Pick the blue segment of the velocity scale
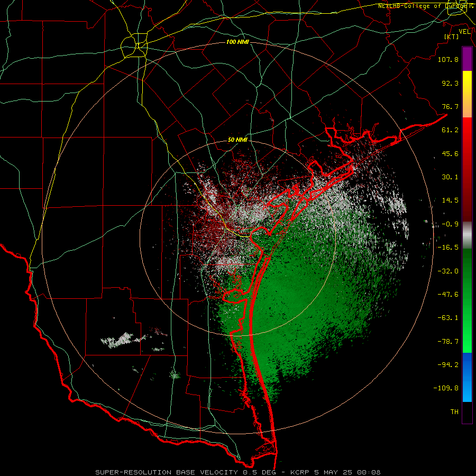This screenshot has width=476, height=476. click(467, 377)
